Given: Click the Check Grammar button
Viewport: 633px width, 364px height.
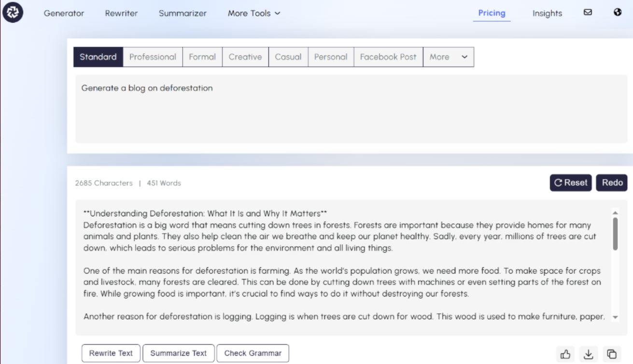Looking at the screenshot, I should pos(253,353).
